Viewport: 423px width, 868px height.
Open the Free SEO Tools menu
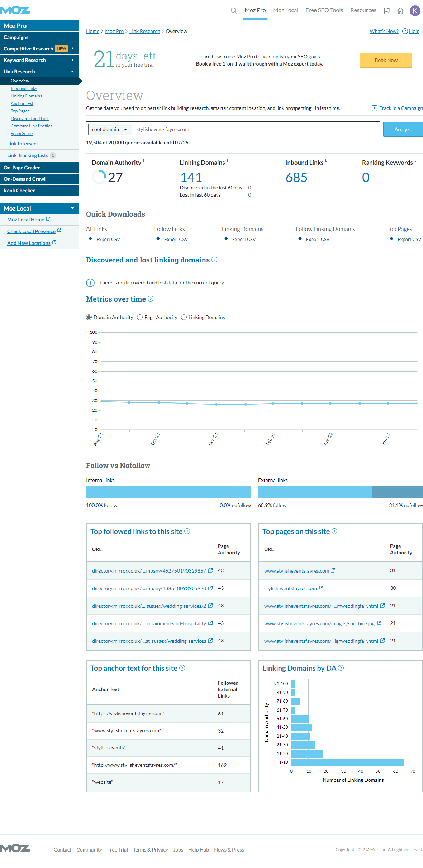(324, 10)
